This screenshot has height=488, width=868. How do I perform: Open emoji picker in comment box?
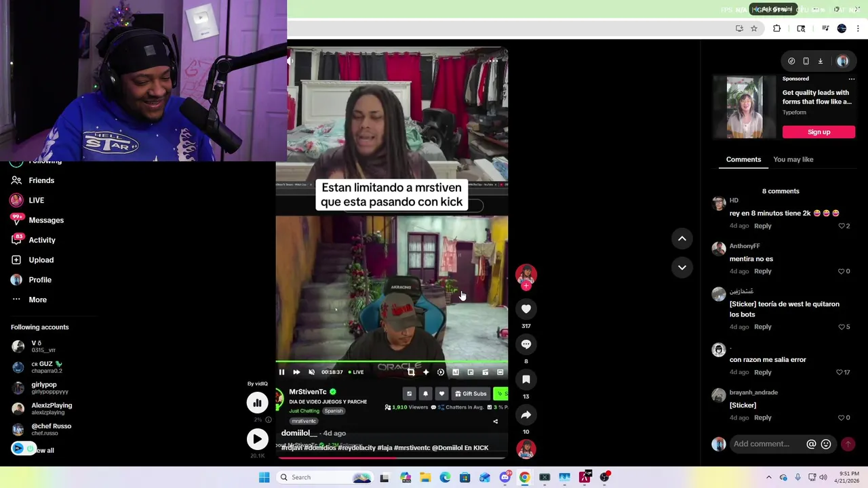click(826, 444)
